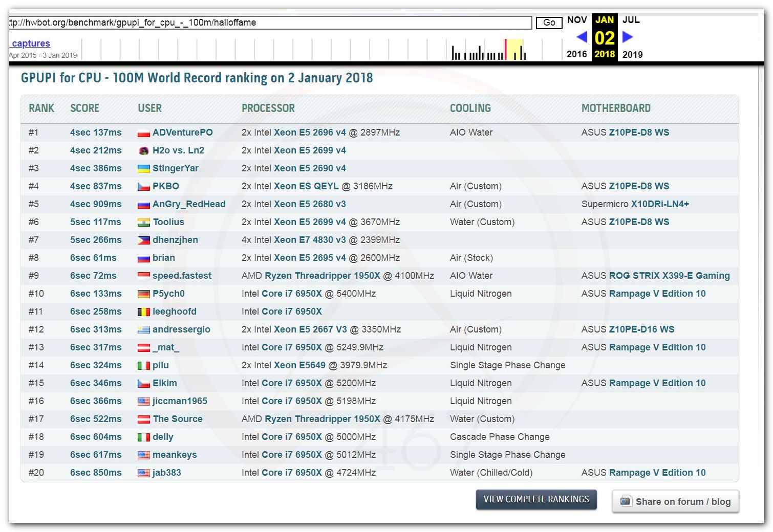Go to previous capture with left arrow
This screenshot has width=773, height=532.
(x=582, y=37)
